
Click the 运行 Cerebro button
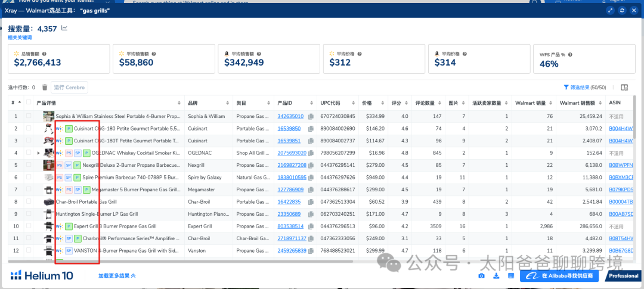pyautogui.click(x=69, y=88)
